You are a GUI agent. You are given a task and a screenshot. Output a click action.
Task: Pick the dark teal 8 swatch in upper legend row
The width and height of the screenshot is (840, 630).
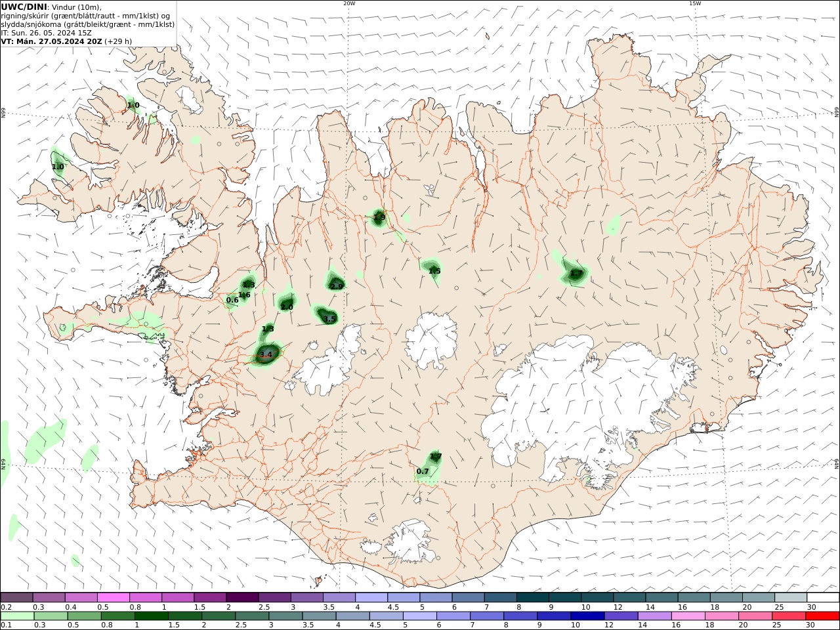coord(532,597)
